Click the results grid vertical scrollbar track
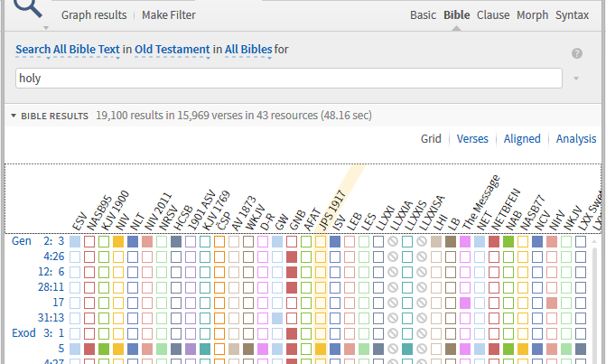 coord(594,305)
